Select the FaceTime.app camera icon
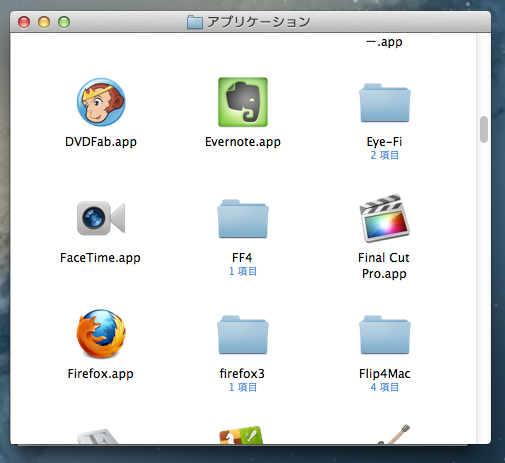505x463 pixels. (x=101, y=218)
